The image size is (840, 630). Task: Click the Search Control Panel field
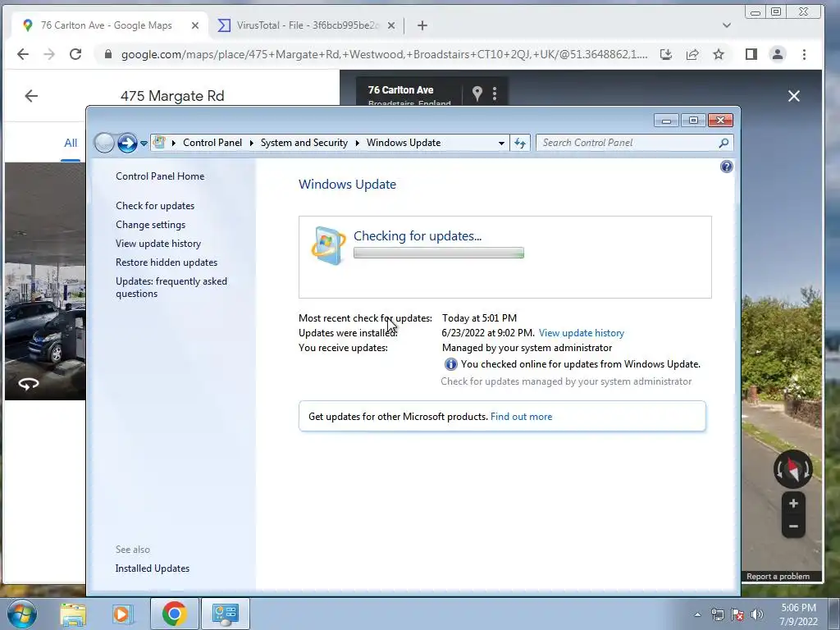[634, 143]
